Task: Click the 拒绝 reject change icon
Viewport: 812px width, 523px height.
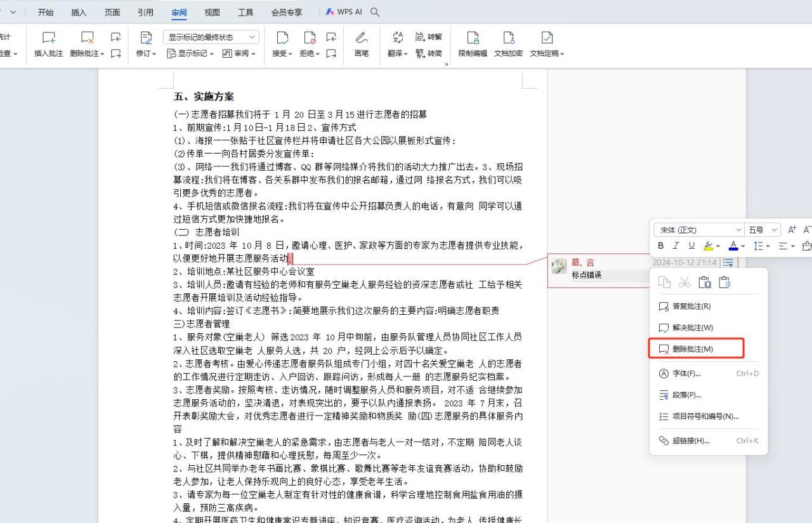Action: click(x=310, y=39)
